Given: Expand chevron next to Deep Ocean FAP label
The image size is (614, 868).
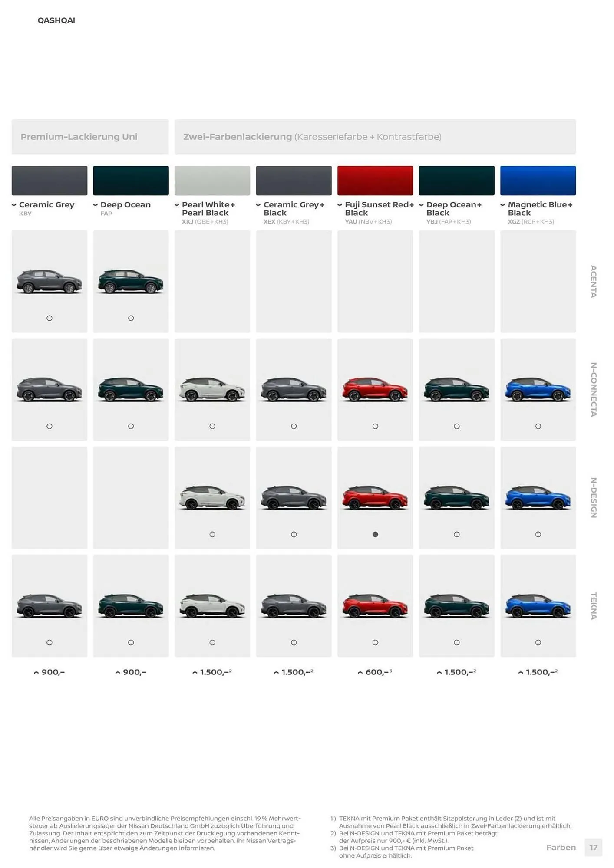Looking at the screenshot, I should coord(95,205).
